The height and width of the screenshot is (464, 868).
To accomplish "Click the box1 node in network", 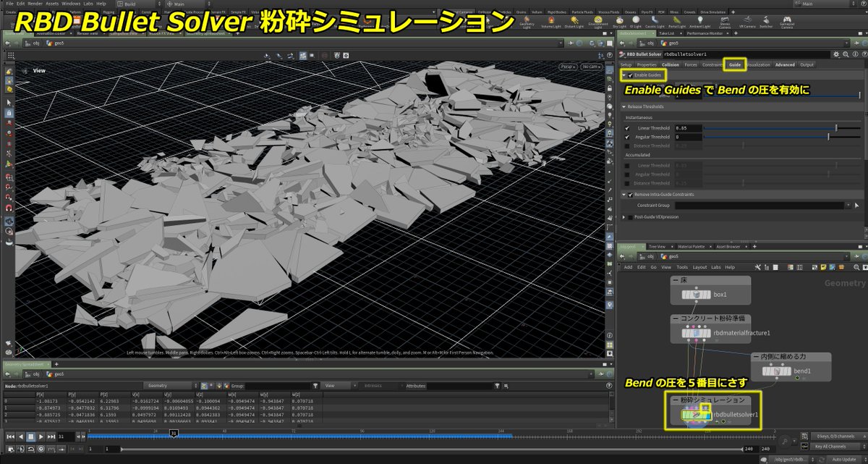I will (x=695, y=295).
